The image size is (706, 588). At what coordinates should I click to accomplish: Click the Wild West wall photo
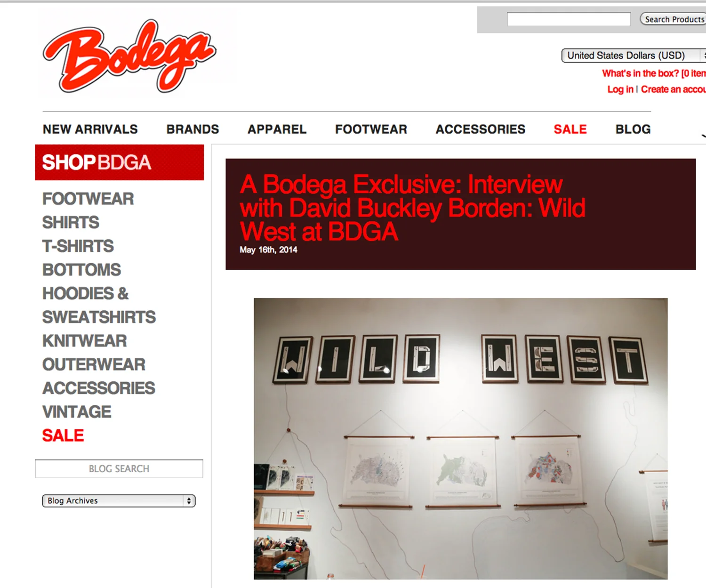coord(460,438)
